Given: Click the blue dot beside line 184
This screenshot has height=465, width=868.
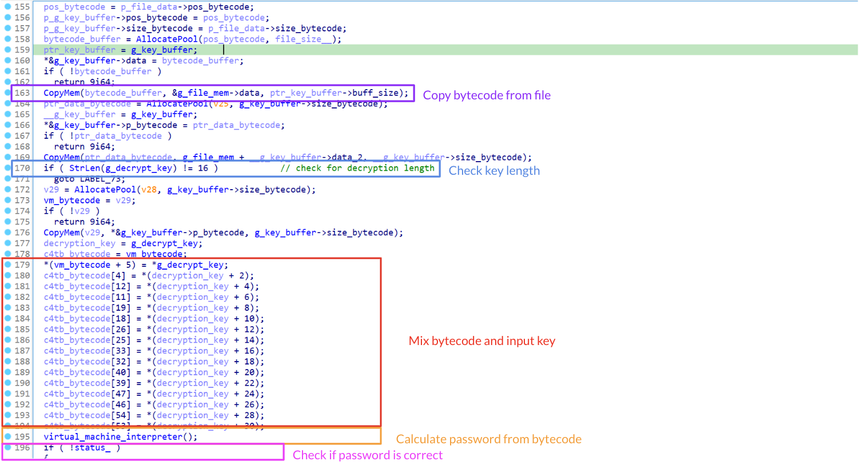Looking at the screenshot, I should (8, 318).
